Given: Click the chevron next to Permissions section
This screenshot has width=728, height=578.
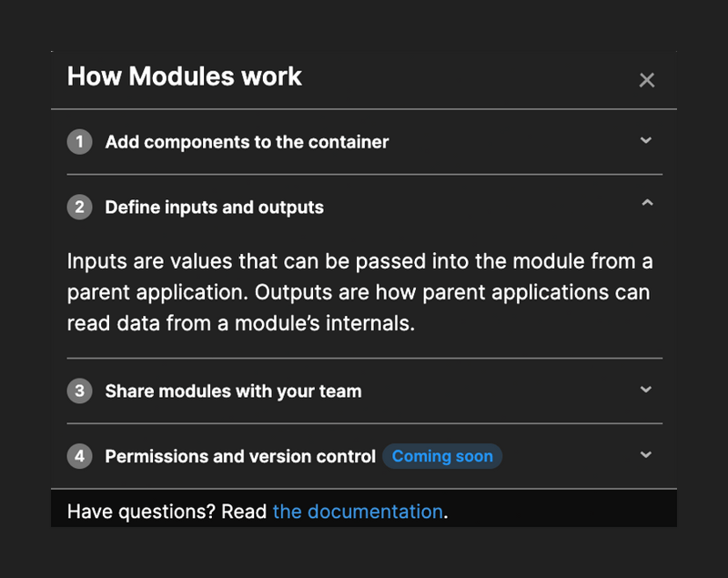Looking at the screenshot, I should (x=646, y=455).
